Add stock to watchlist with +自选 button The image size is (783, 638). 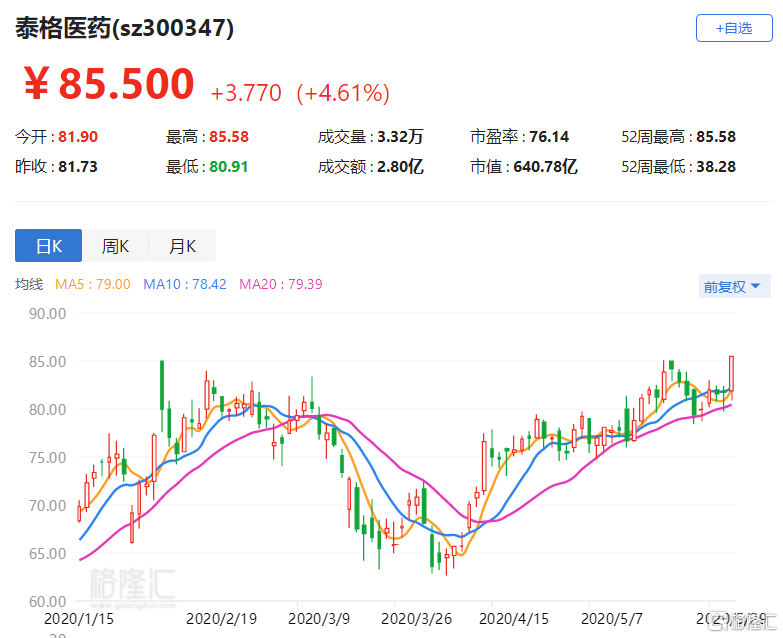coord(734,28)
